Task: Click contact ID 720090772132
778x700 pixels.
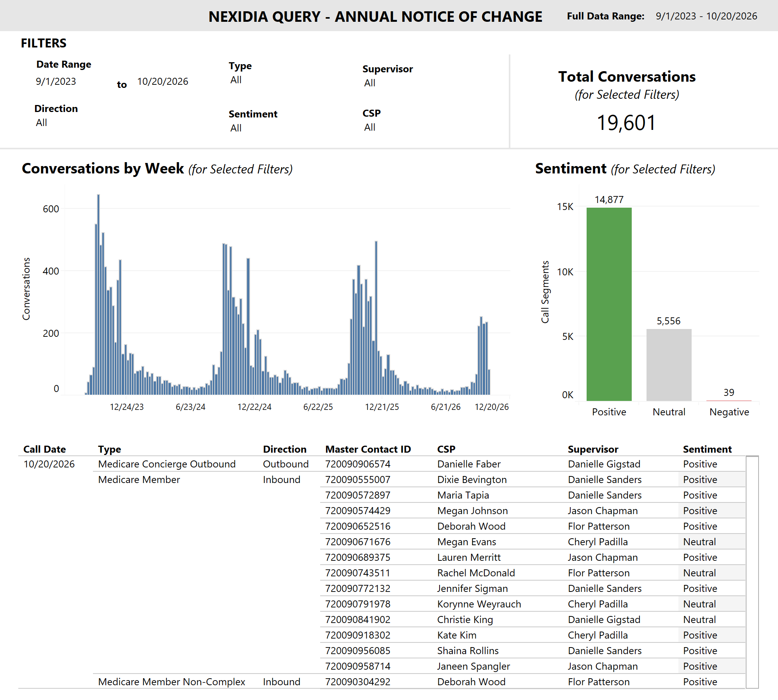Action: coord(358,588)
